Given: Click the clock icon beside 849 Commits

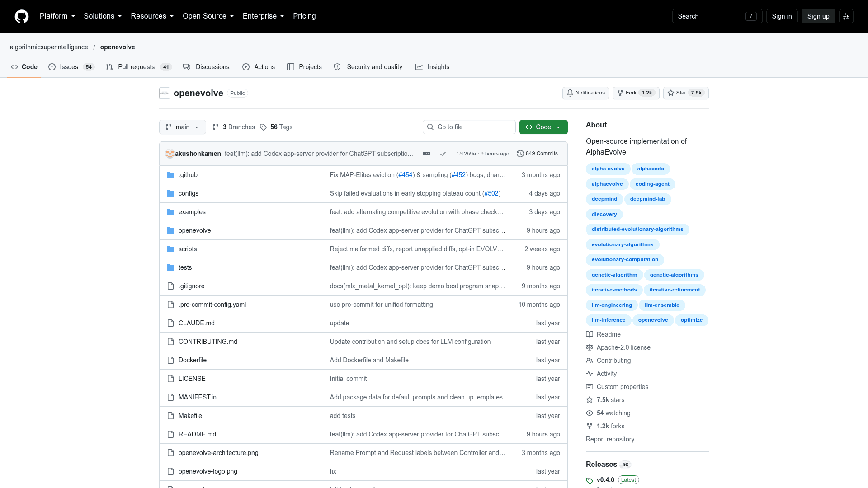Looking at the screenshot, I should point(520,154).
